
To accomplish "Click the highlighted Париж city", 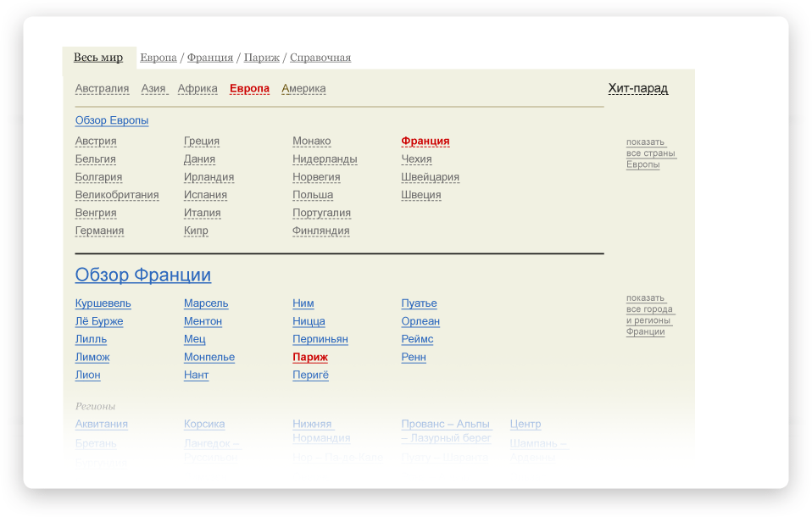I will point(309,357).
